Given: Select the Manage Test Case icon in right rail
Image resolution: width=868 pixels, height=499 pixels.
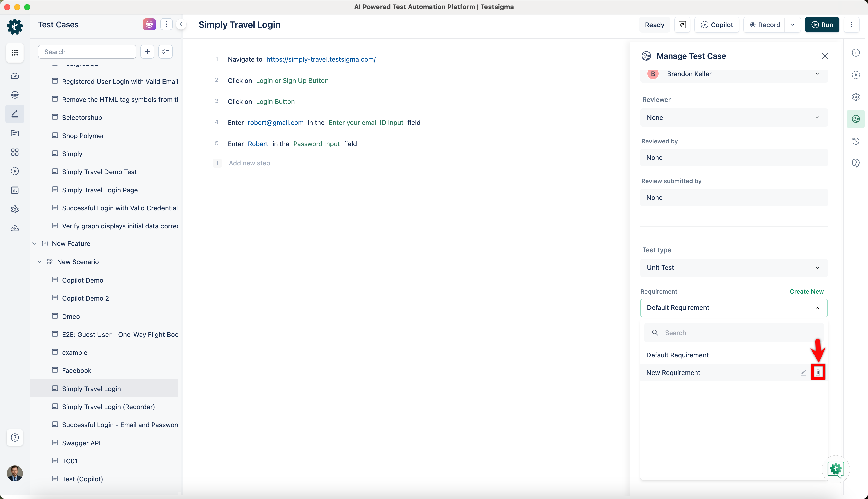Looking at the screenshot, I should pos(856,119).
